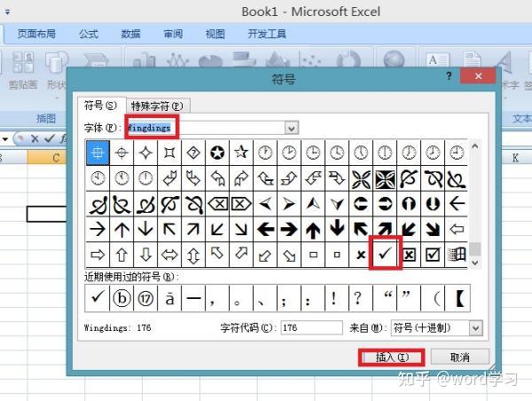Select the circled left arrow symbol
This screenshot has width=532, height=401.
click(x=361, y=204)
